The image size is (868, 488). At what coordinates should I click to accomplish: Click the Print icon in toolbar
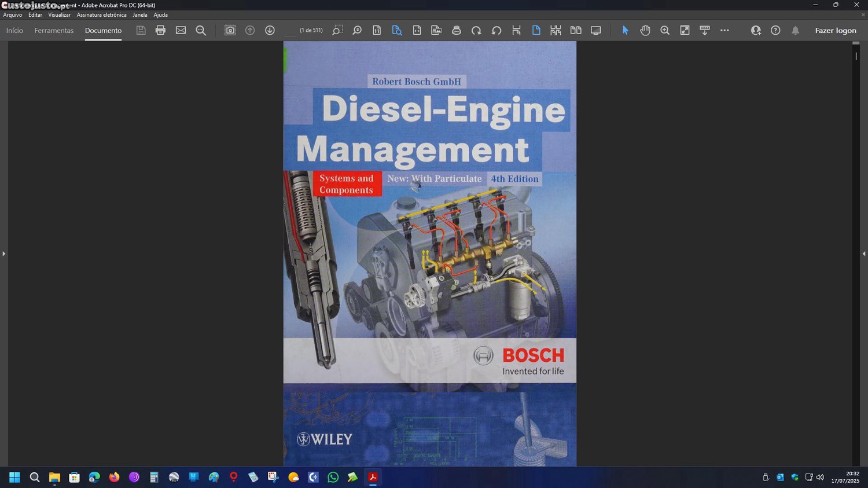pos(160,30)
